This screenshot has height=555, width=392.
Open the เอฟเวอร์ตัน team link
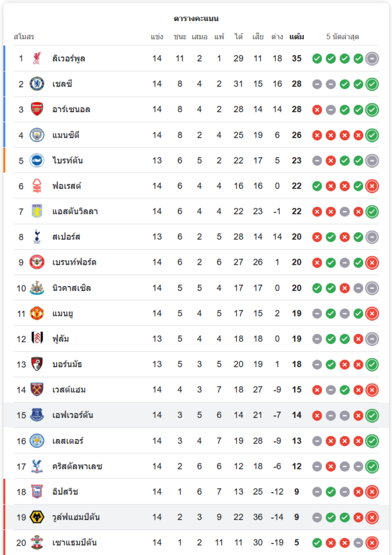(73, 415)
